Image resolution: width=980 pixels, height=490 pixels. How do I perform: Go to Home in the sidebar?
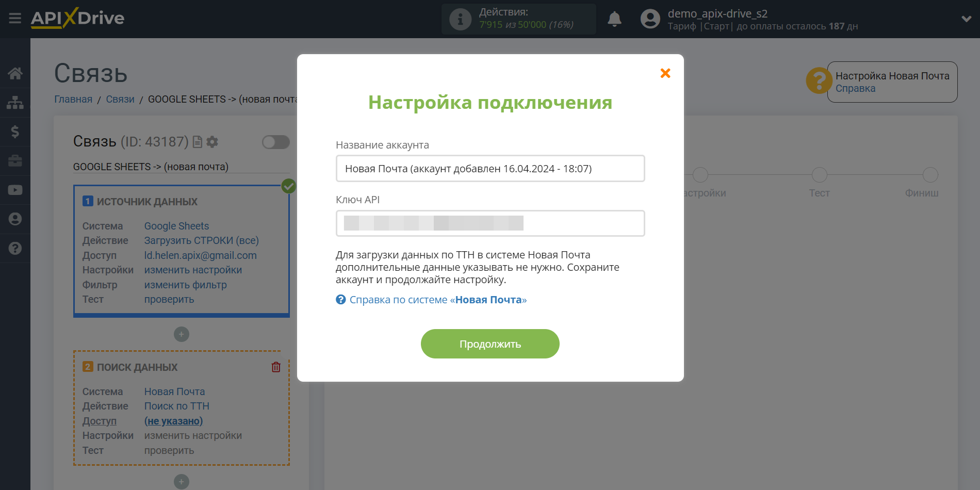click(x=15, y=73)
